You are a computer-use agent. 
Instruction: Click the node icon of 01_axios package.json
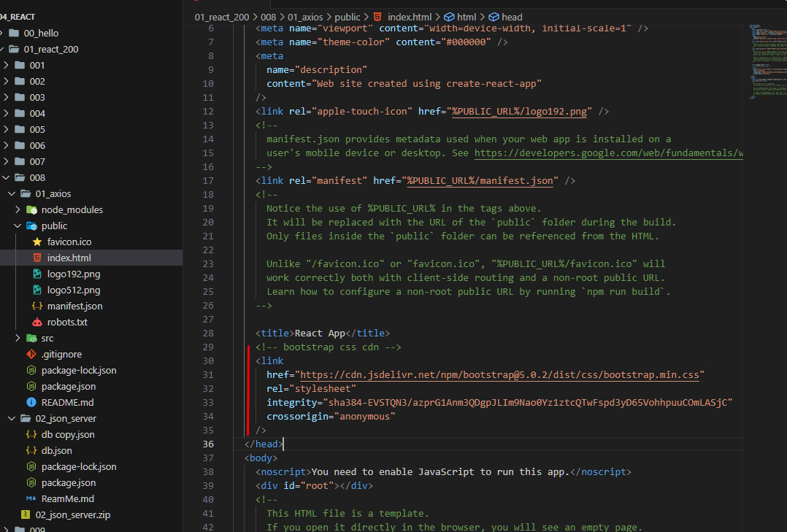31,387
